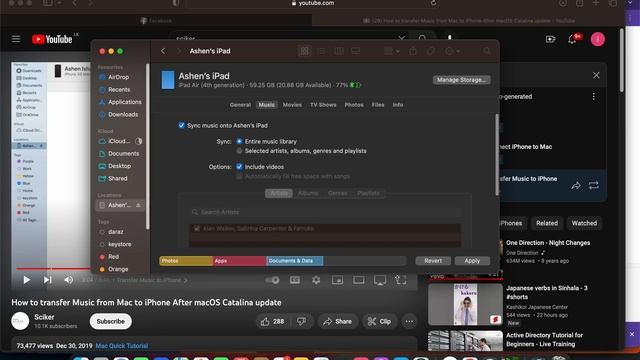This screenshot has width=640, height=360.
Task: Open the Files tab
Action: [378, 105]
